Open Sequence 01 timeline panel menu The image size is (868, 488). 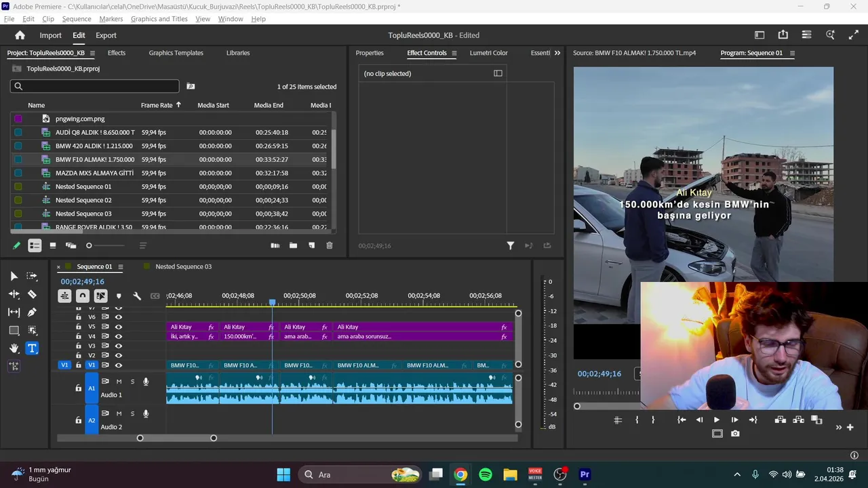pyautogui.click(x=121, y=267)
